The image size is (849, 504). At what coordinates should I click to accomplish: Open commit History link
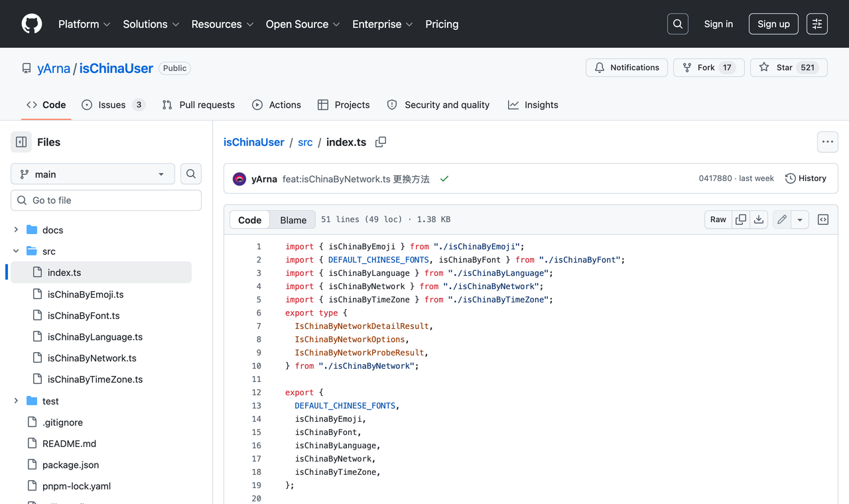point(806,178)
